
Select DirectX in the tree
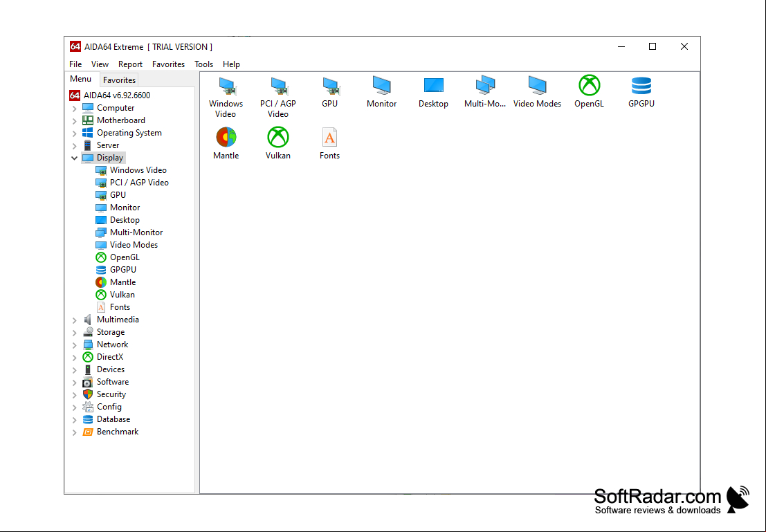[x=103, y=357]
